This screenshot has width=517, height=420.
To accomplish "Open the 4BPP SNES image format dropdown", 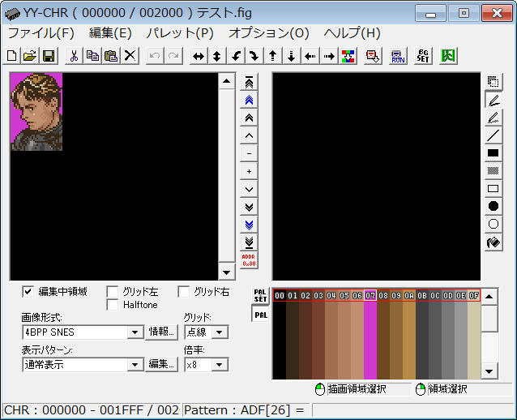I will point(135,332).
